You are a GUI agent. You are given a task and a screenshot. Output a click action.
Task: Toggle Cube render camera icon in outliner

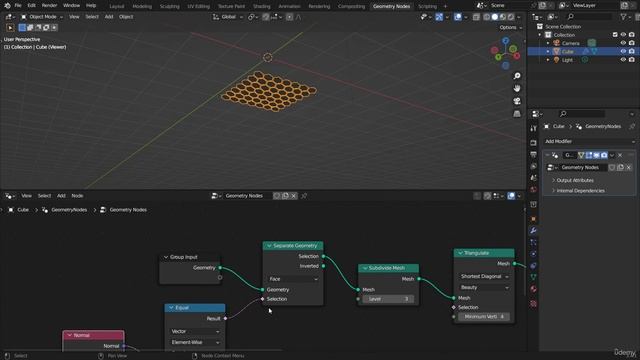[x=631, y=51]
